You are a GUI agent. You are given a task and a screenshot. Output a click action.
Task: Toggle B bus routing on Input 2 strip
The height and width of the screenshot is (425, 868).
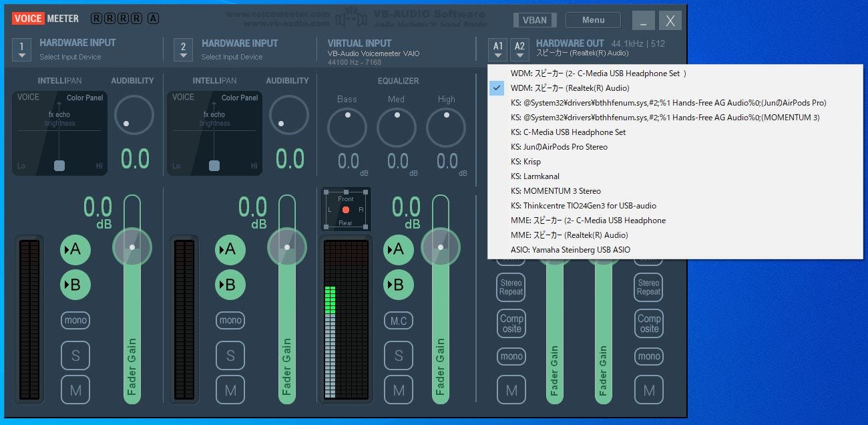[230, 285]
